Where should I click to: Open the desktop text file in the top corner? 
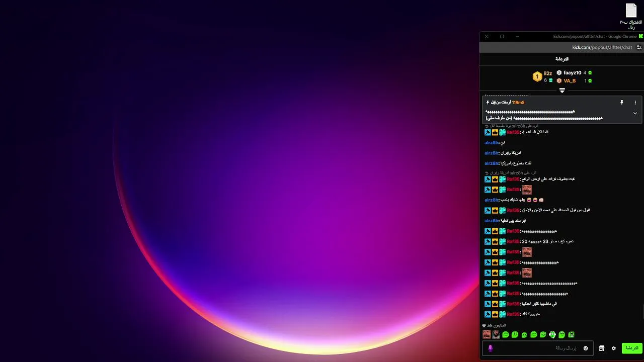click(631, 16)
